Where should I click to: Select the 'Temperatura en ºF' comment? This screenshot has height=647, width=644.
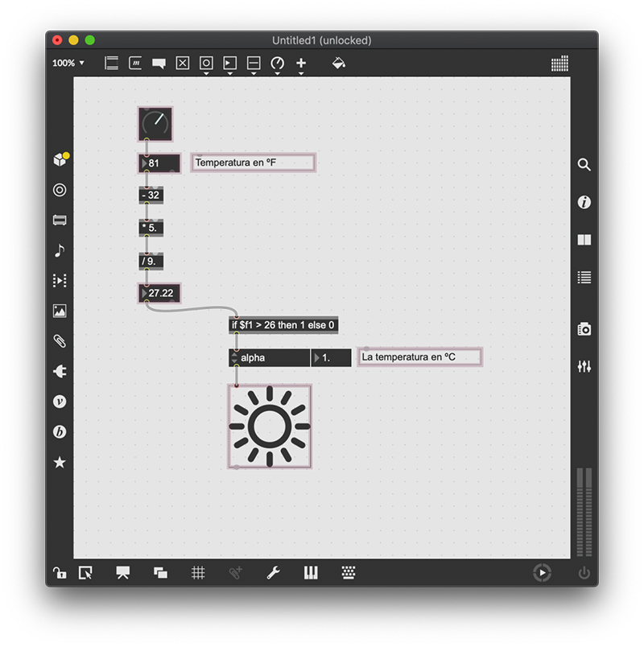(x=254, y=163)
